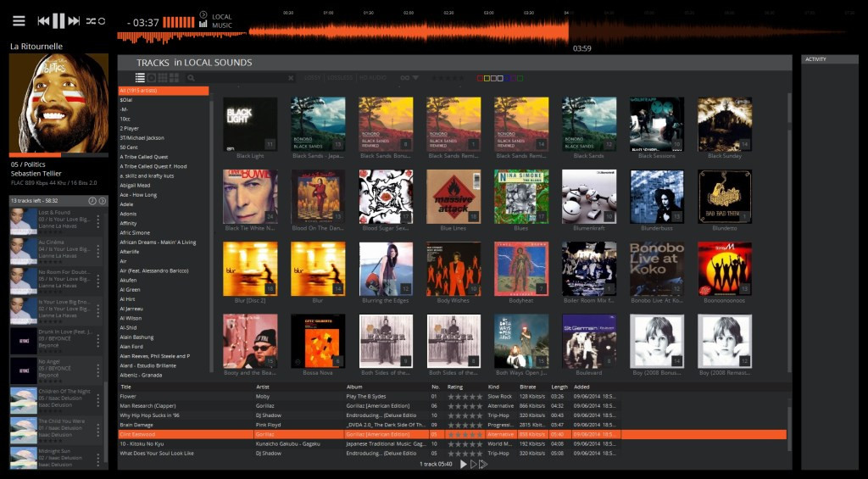This screenshot has width=868, height=479.
Task: Open options dots for Lost & Found
Action: (98, 221)
